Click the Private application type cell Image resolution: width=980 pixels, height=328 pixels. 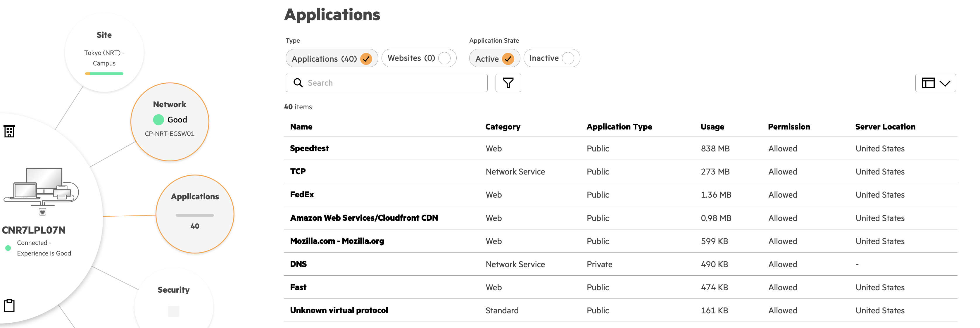600,265
